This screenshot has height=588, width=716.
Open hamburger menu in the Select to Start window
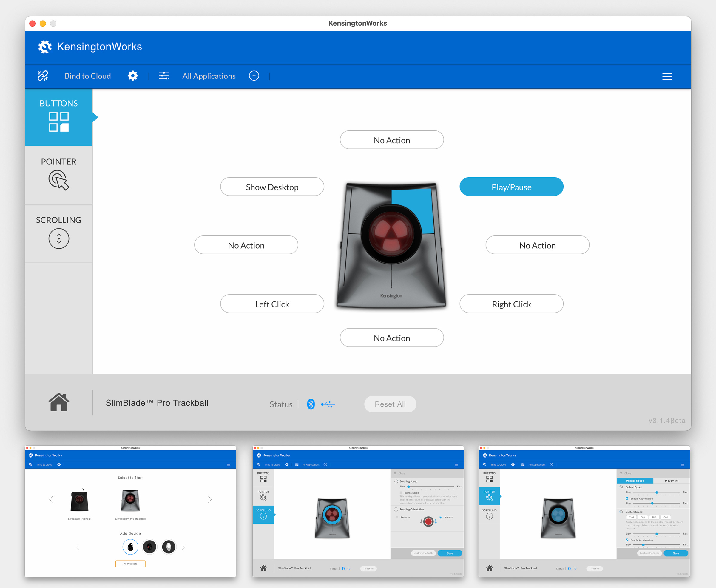pyautogui.click(x=229, y=465)
